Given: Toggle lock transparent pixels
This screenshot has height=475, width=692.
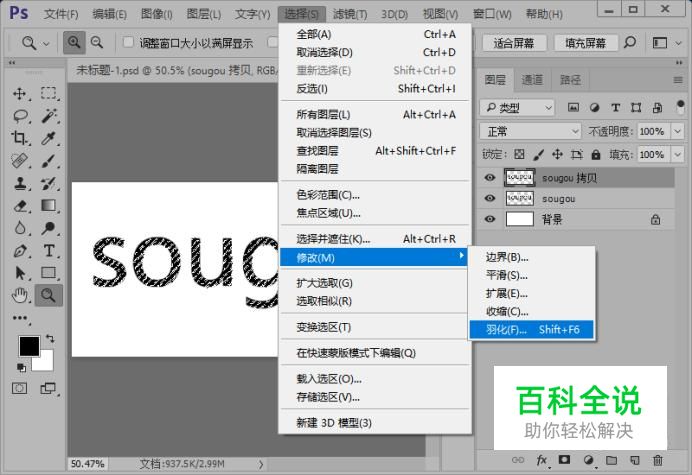Looking at the screenshot, I should pos(519,154).
